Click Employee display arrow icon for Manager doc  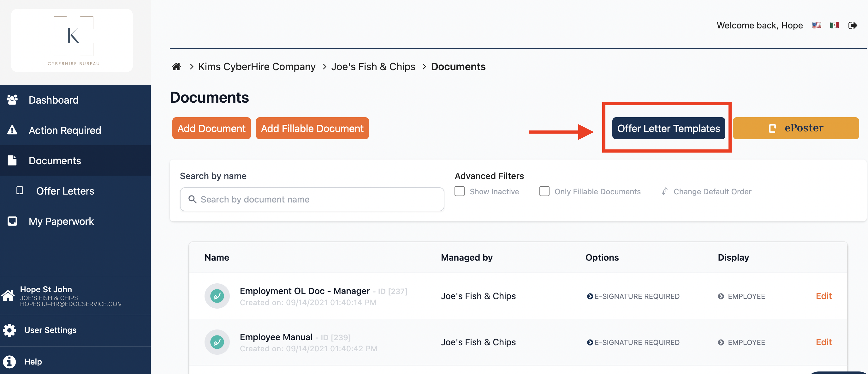point(721,296)
